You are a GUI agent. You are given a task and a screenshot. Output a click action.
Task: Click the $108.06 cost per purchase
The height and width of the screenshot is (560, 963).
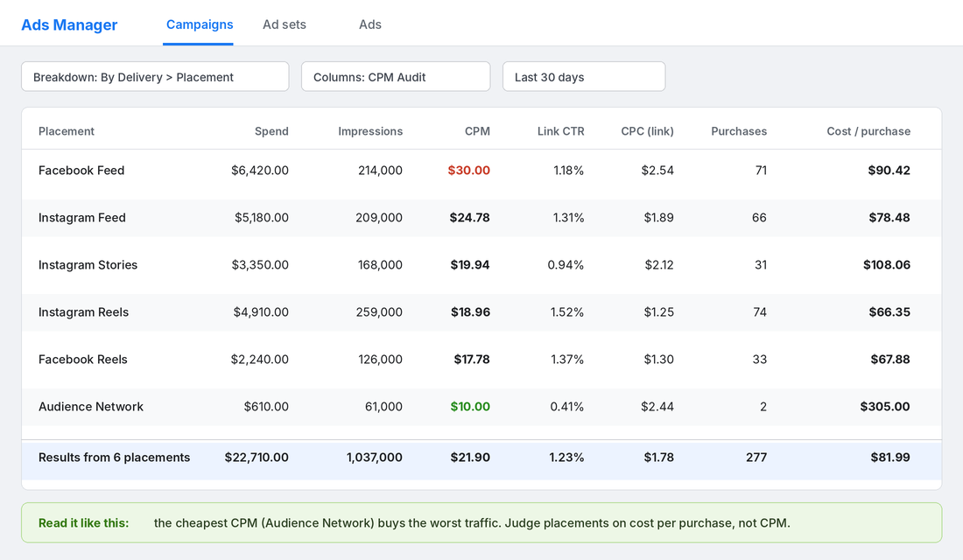887,265
